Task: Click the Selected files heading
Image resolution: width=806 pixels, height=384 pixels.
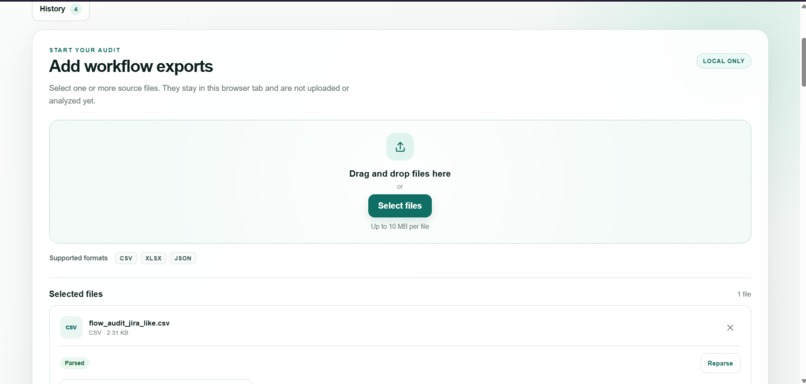Action: pyautogui.click(x=76, y=294)
